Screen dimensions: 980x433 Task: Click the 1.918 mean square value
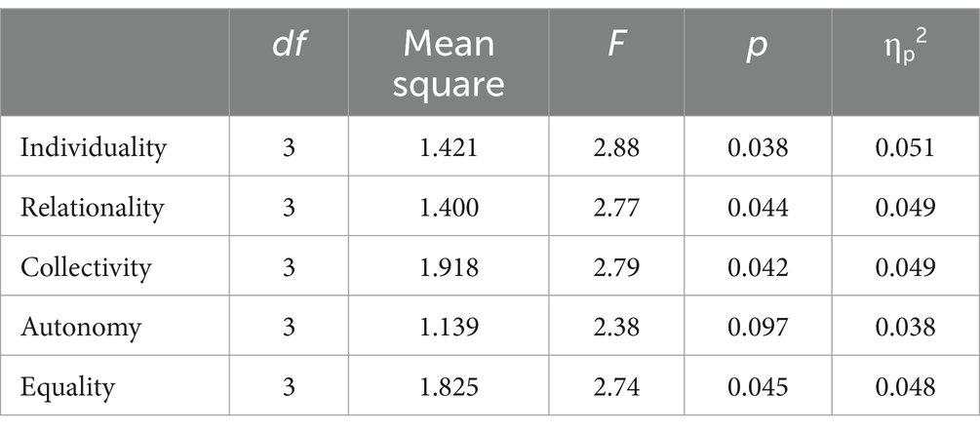coord(449,267)
